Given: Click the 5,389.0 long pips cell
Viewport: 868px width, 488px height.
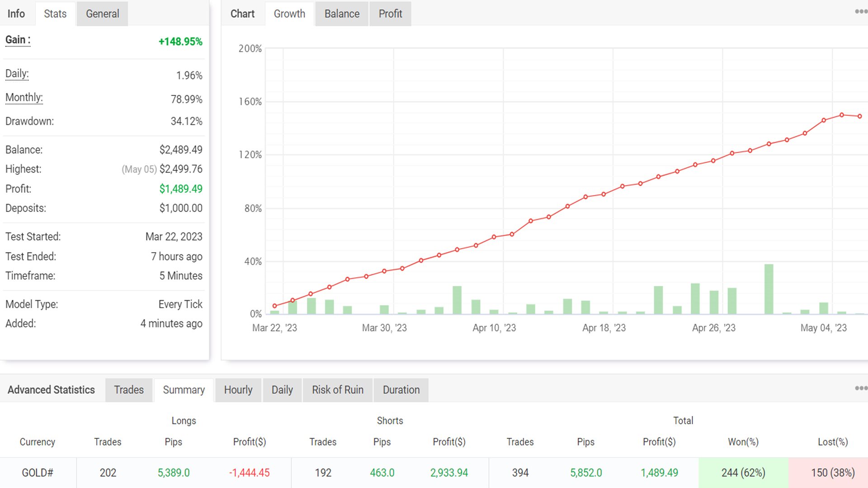Looking at the screenshot, I should [x=174, y=473].
